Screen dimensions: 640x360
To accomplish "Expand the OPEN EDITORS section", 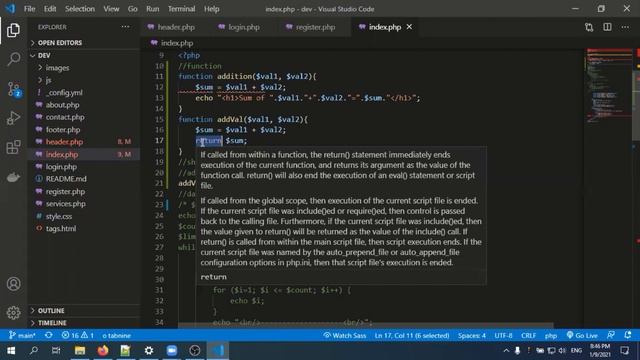I will pyautogui.click(x=84, y=43).
